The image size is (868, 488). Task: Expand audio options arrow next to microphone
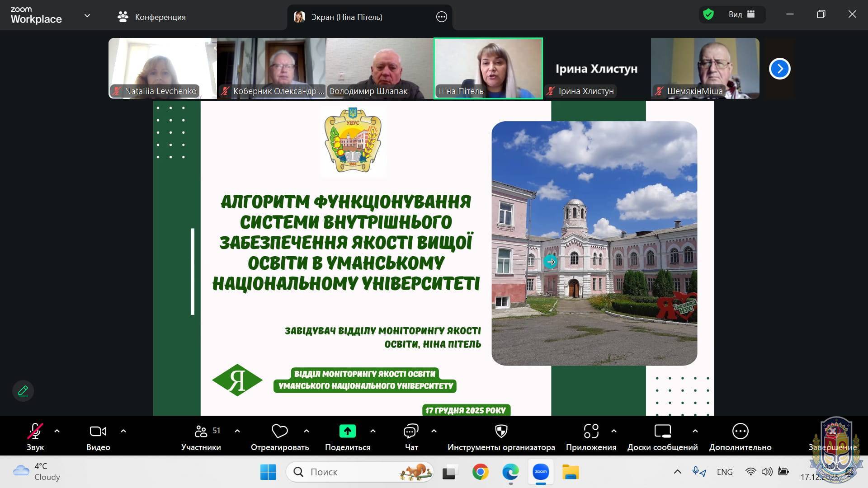coord(57,431)
